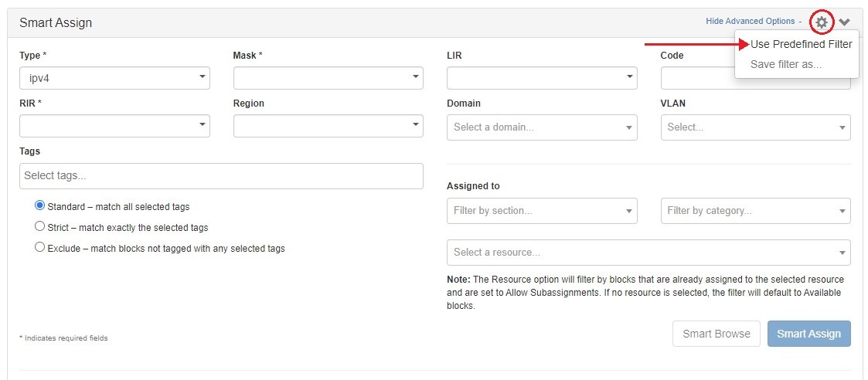The width and height of the screenshot is (868, 380).
Task: Click the Select tags input field
Action: [x=221, y=176]
